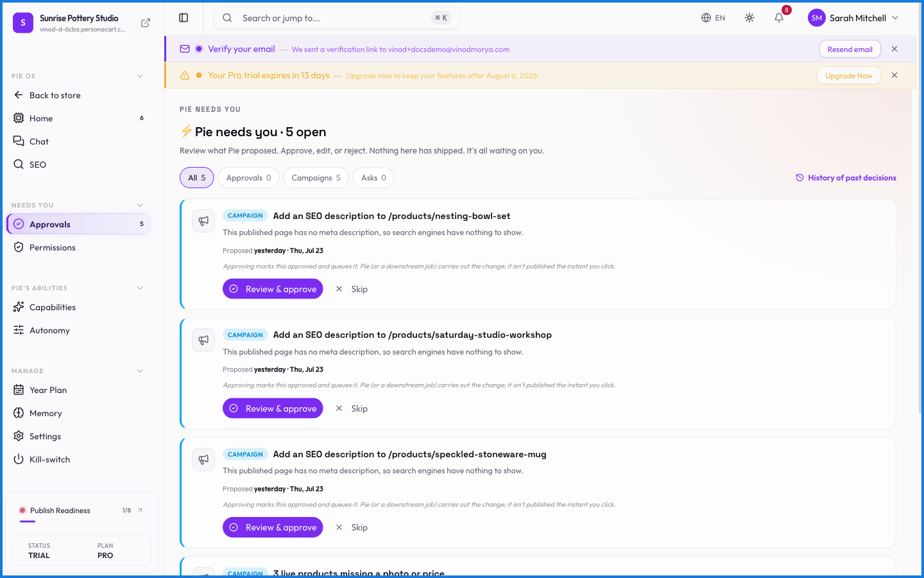924x578 pixels.
Task: Click Upgrade Now button
Action: coord(849,76)
